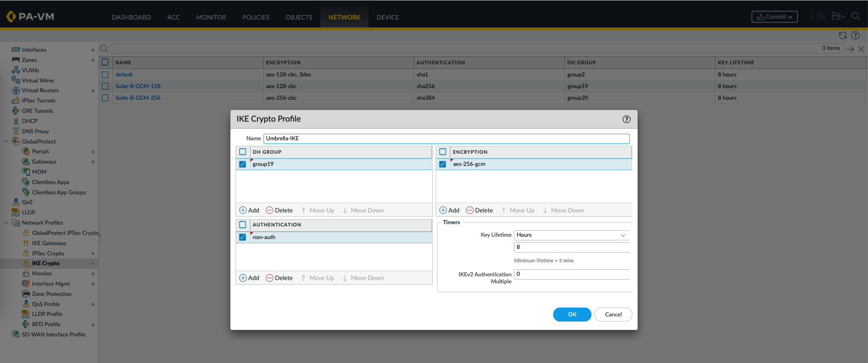Click the Delete icon under Encryption list
The width and height of the screenshot is (868, 363).
coord(470,211)
